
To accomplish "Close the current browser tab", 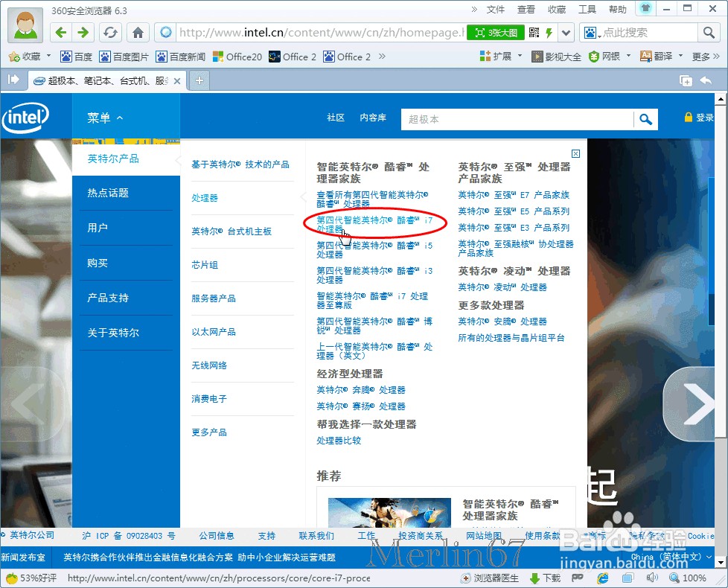I will (177, 80).
